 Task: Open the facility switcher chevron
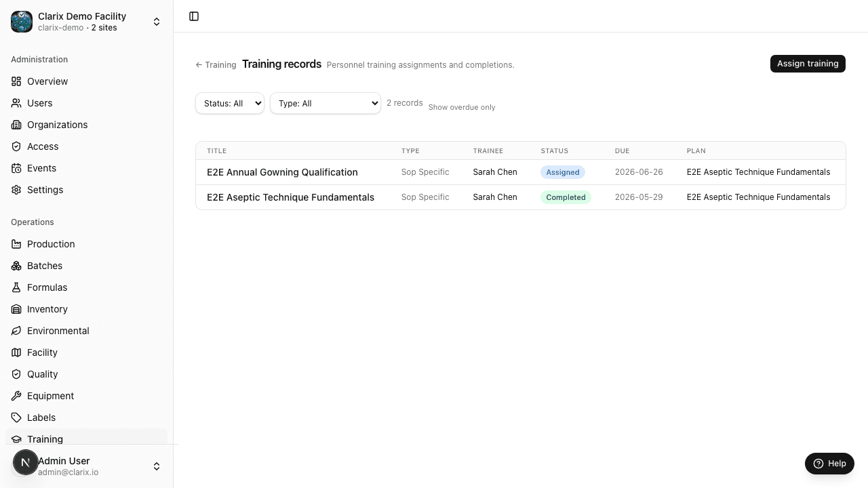point(157,22)
